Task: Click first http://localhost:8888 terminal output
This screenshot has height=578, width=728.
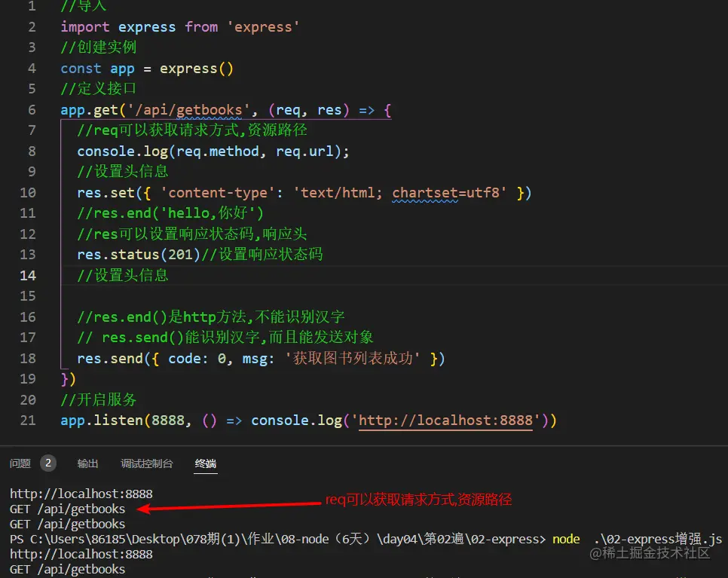Action: tap(81, 494)
